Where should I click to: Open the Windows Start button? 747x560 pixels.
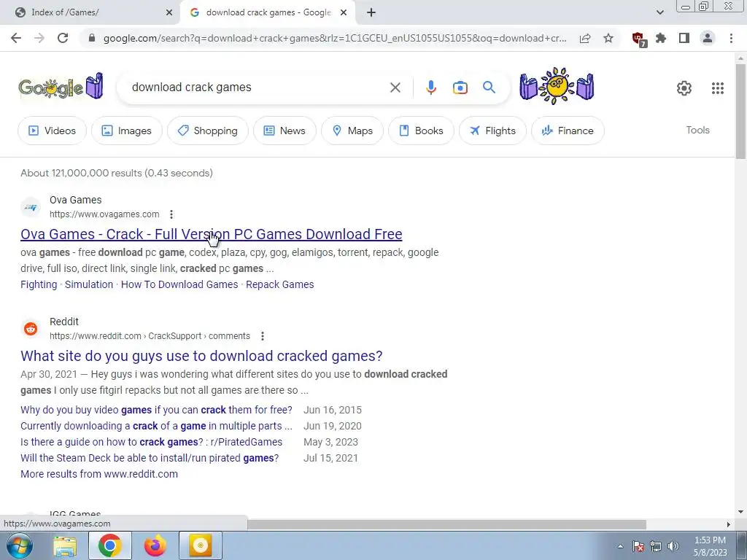[19, 545]
